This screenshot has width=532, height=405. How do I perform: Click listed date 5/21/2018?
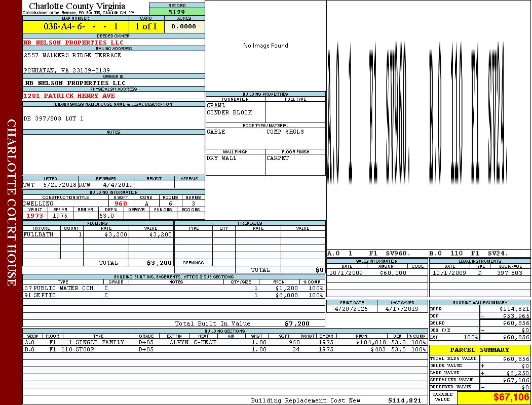click(60, 185)
